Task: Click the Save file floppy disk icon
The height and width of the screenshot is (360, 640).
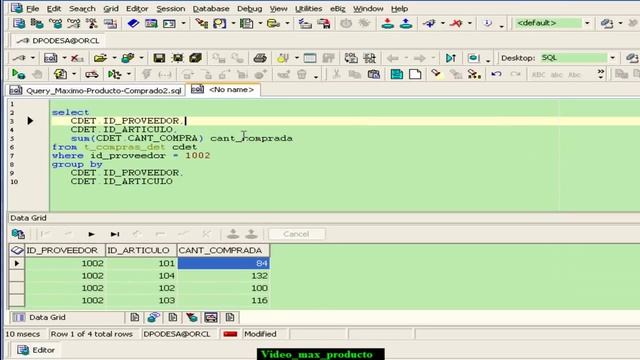Action: (x=159, y=58)
